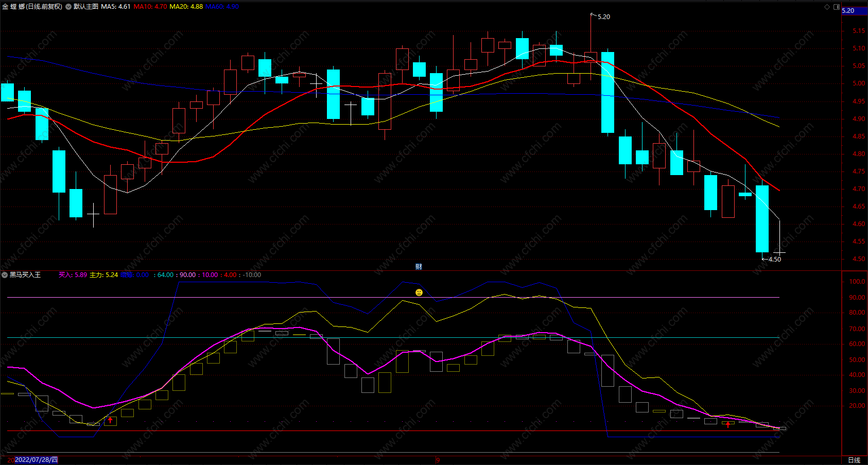Click the 4.50 low price label

coord(775,259)
